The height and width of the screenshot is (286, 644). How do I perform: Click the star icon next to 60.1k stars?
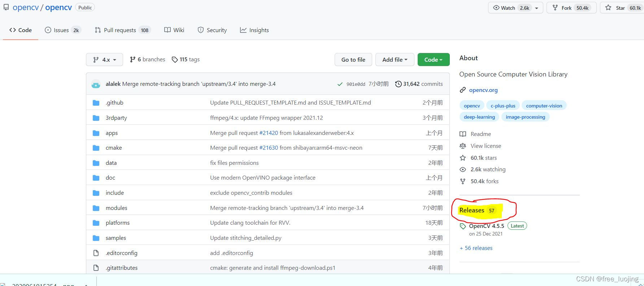point(463,158)
